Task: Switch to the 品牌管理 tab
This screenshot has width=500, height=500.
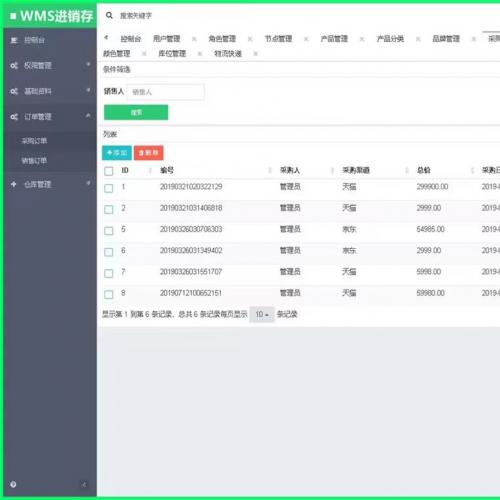Action: click(x=446, y=39)
